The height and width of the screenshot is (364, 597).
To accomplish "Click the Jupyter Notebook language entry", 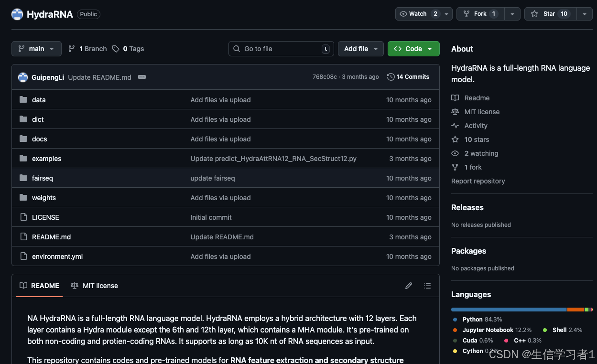I will click(492, 330).
